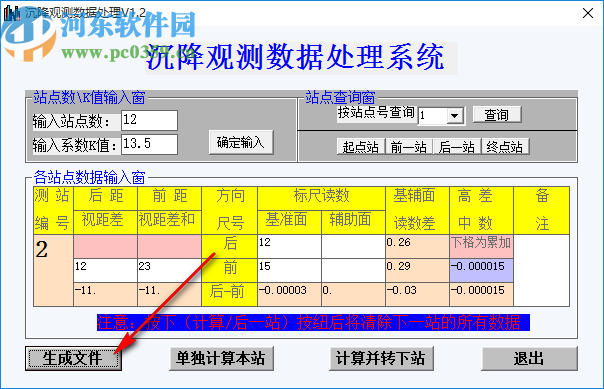604x389 pixels.
Task: Click 高差中数 cell with blue background
Action: [481, 270]
